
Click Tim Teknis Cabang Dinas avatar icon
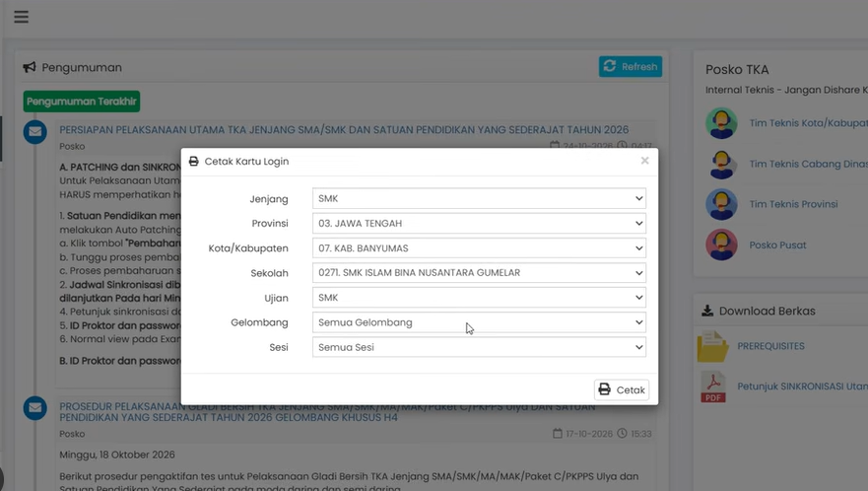[721, 164]
